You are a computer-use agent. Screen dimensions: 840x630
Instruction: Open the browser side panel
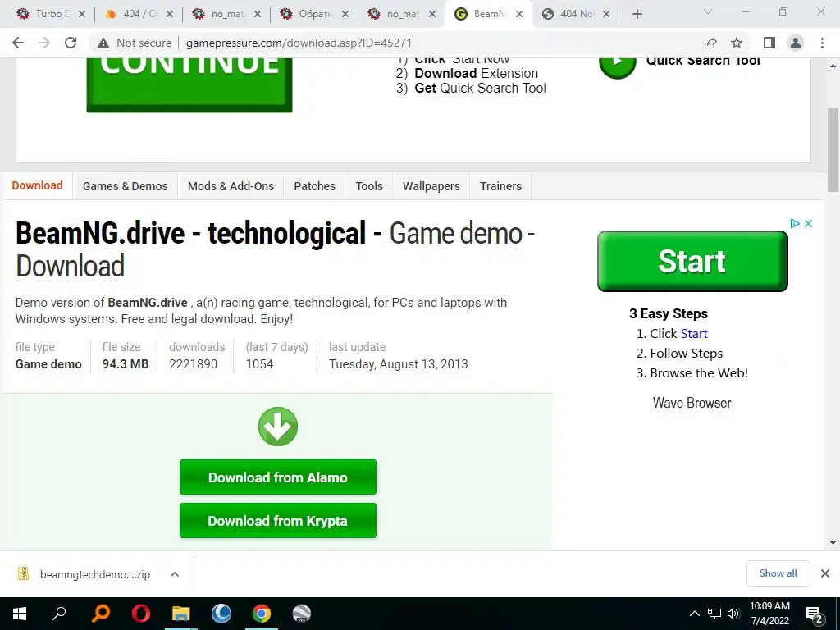click(x=769, y=43)
